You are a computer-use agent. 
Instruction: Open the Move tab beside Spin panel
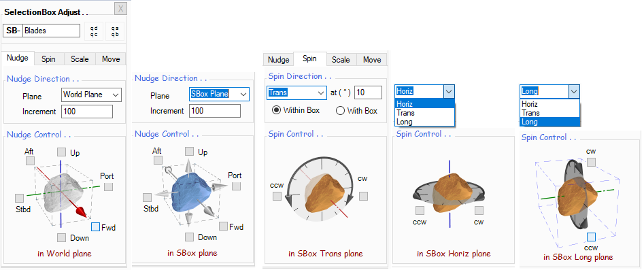372,60
